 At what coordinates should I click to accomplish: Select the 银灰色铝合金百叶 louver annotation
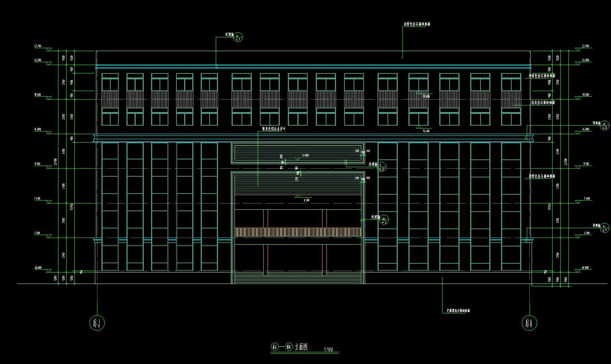(273, 129)
